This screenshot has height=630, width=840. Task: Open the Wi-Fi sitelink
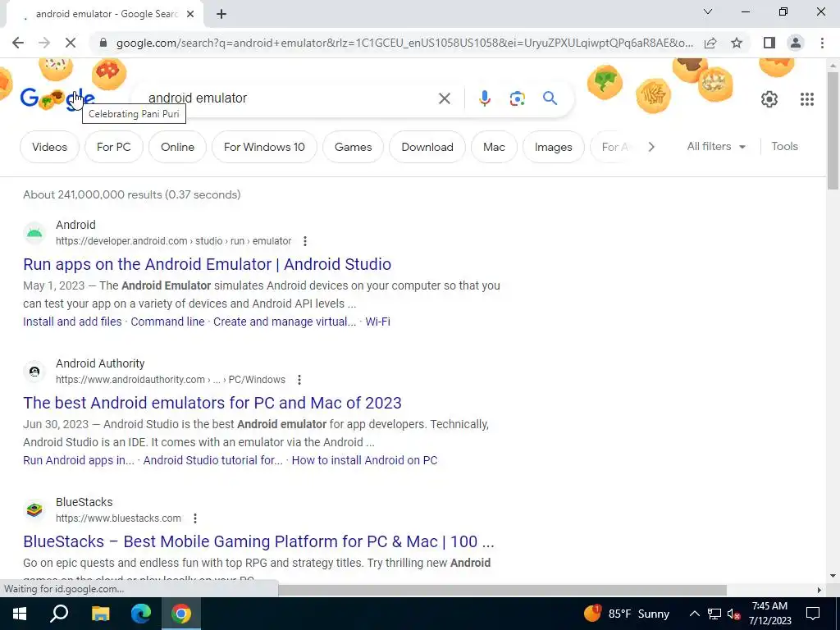pyautogui.click(x=377, y=322)
